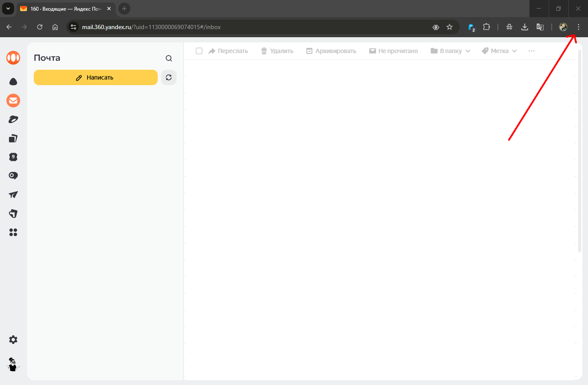The height and width of the screenshot is (385, 588).
Task: Click the refresh mail button beside Написать
Action: point(169,77)
